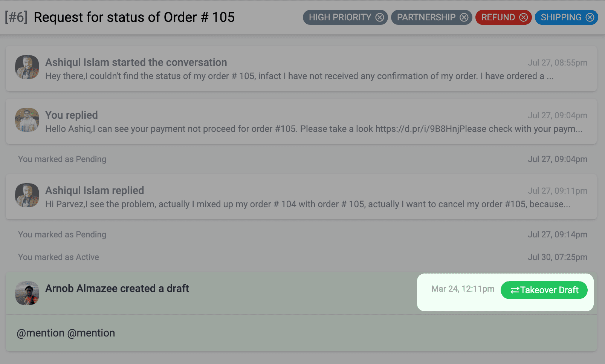Expand the Ashiqul Islam started the conversation message

(x=301, y=69)
